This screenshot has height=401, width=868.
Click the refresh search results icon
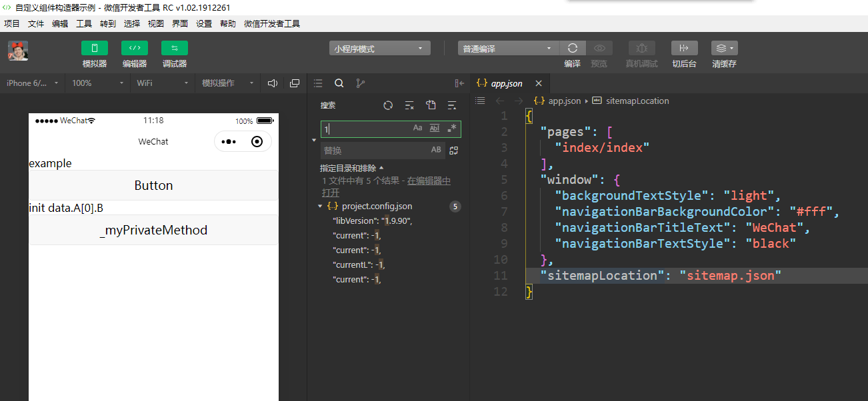pyautogui.click(x=388, y=105)
